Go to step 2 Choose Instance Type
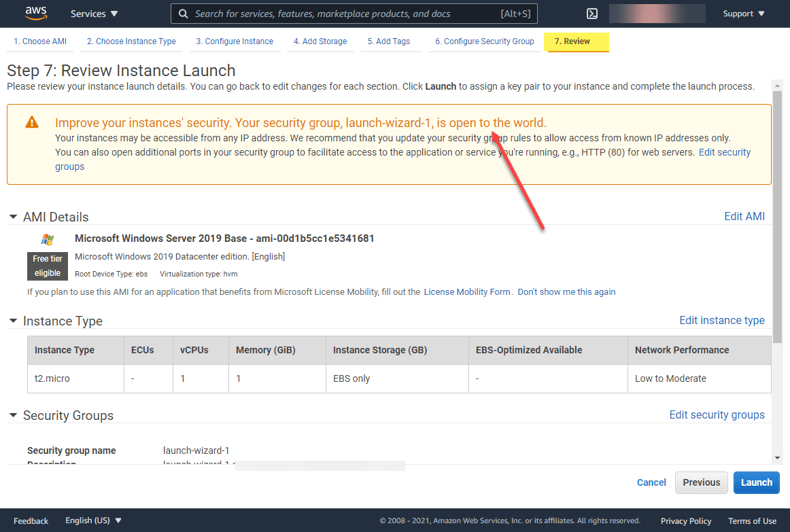The image size is (790, 532). point(131,41)
